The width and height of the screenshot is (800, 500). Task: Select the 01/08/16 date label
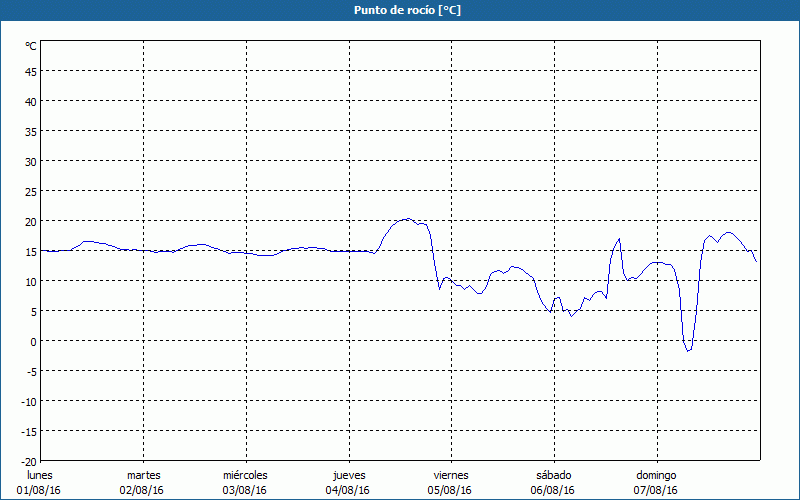39,490
